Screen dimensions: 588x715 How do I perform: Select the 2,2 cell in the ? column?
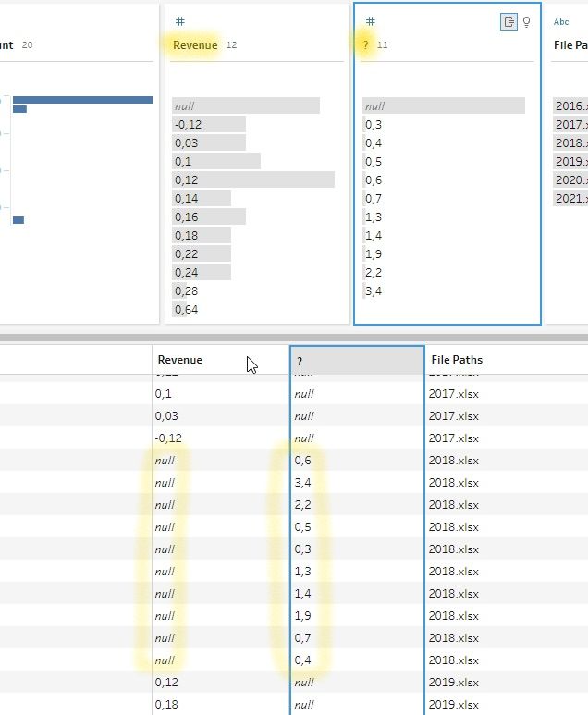(358, 505)
